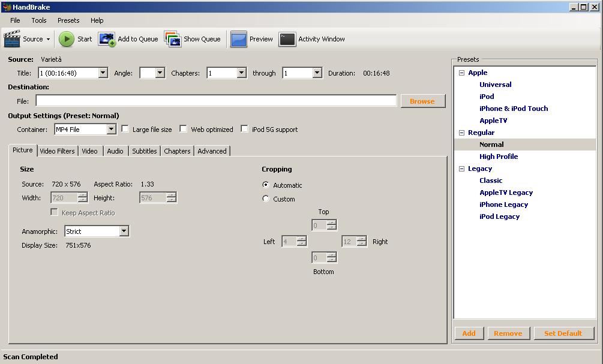Click the HandBrake title bar logo
This screenshot has width=603, height=364.
click(7, 7)
